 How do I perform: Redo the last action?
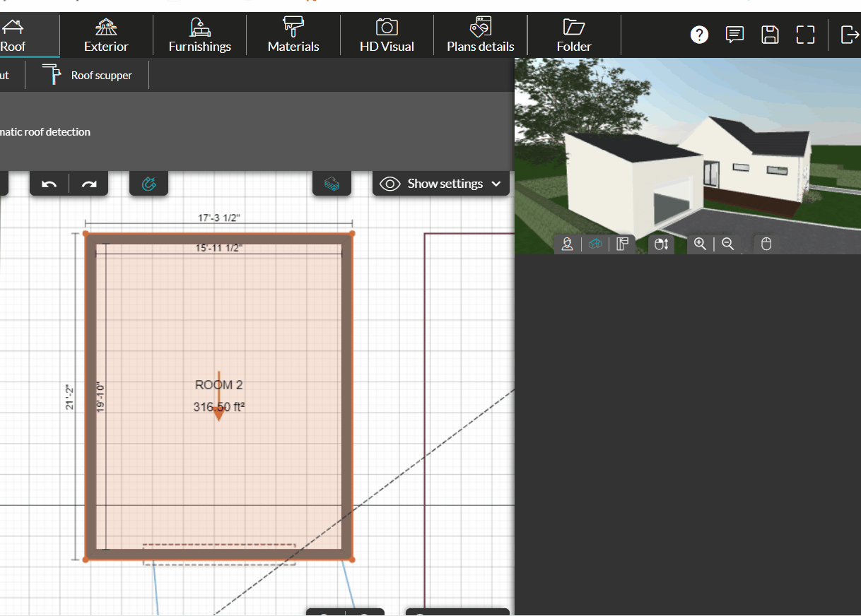pyautogui.click(x=89, y=183)
